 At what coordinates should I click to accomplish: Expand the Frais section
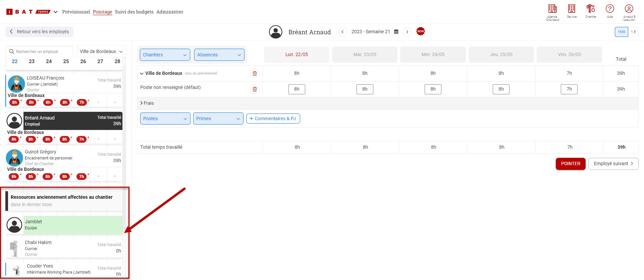click(x=142, y=103)
